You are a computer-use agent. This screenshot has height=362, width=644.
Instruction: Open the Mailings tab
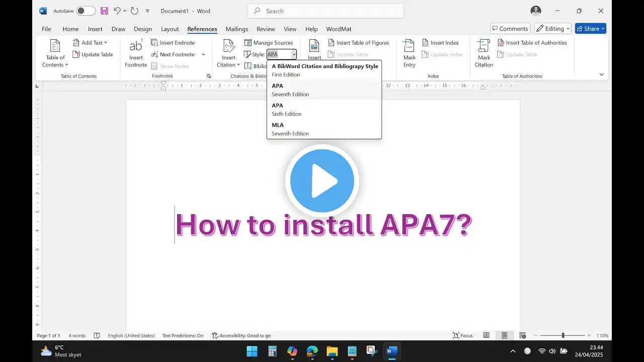(x=236, y=29)
